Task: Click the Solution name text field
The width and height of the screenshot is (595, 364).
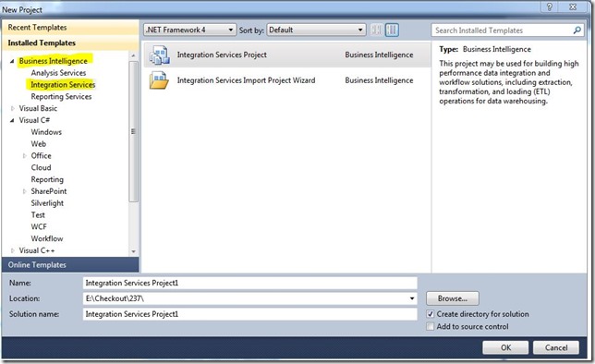Action: (x=249, y=314)
